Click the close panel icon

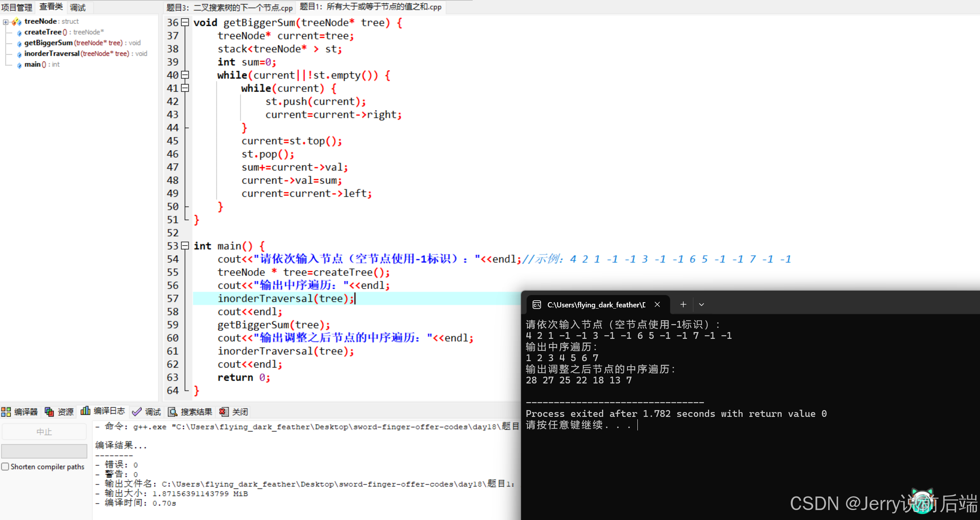[224, 412]
